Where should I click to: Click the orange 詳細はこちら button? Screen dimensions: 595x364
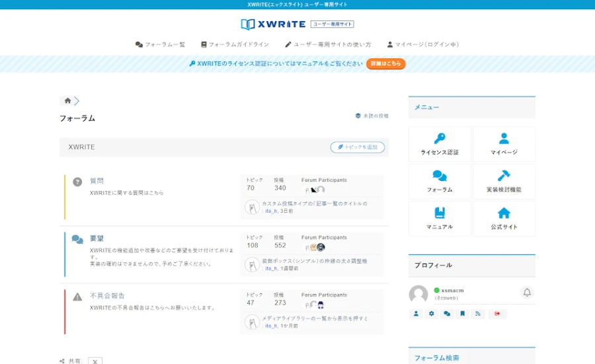point(385,63)
